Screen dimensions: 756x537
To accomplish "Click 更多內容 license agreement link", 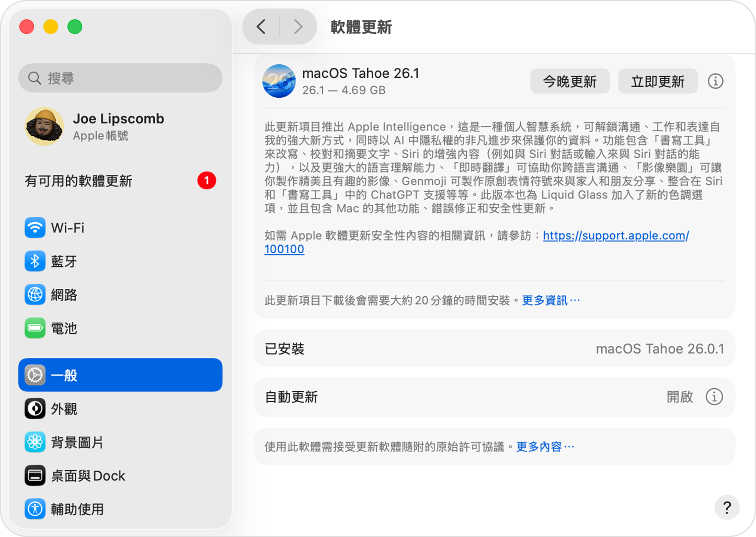I will coord(545,447).
